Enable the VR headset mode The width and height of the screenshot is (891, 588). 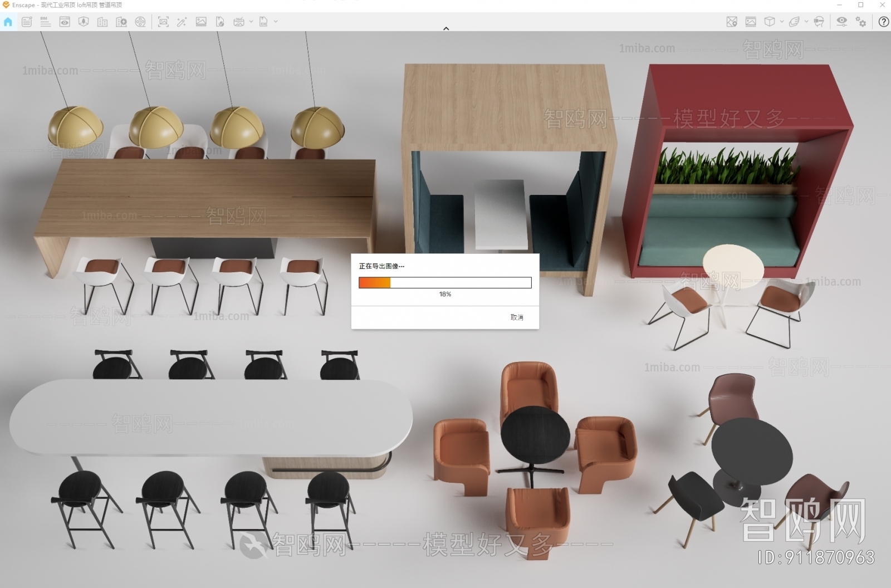coord(819,22)
